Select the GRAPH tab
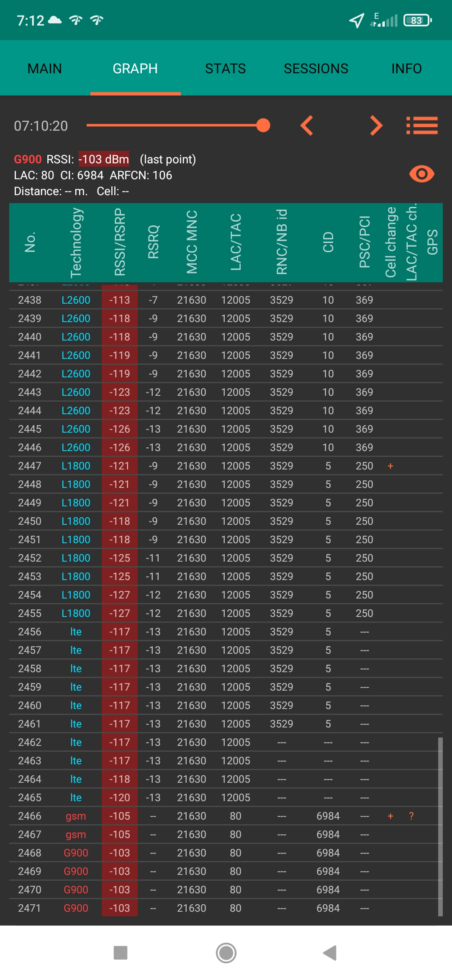This screenshot has height=980, width=452. 135,68
